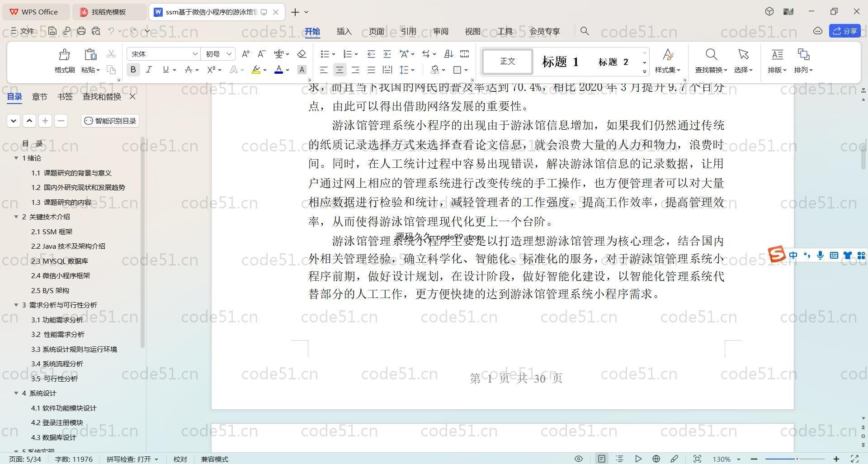Click the justify alignment icon
Viewport: 868px width, 464px height.
click(371, 70)
